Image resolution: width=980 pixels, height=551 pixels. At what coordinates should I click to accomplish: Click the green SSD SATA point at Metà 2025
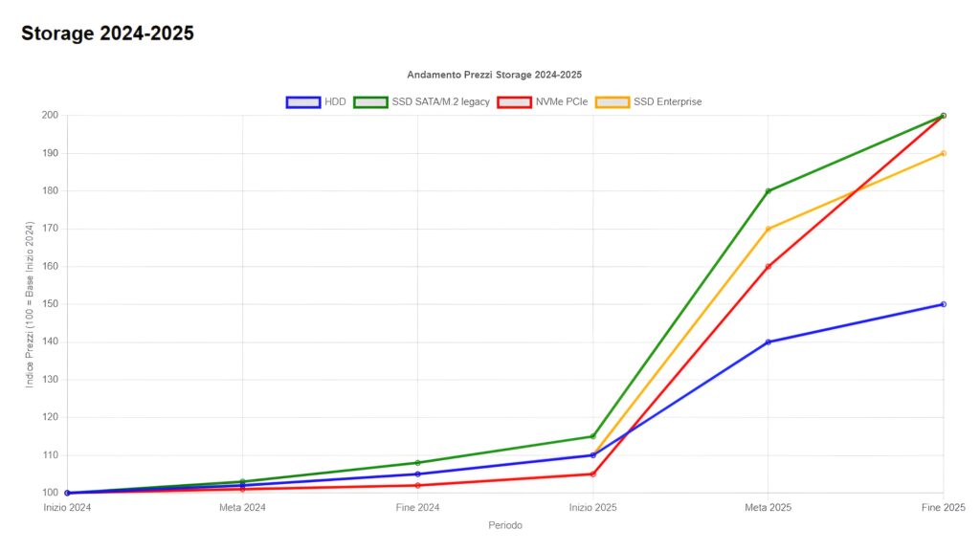pos(768,191)
